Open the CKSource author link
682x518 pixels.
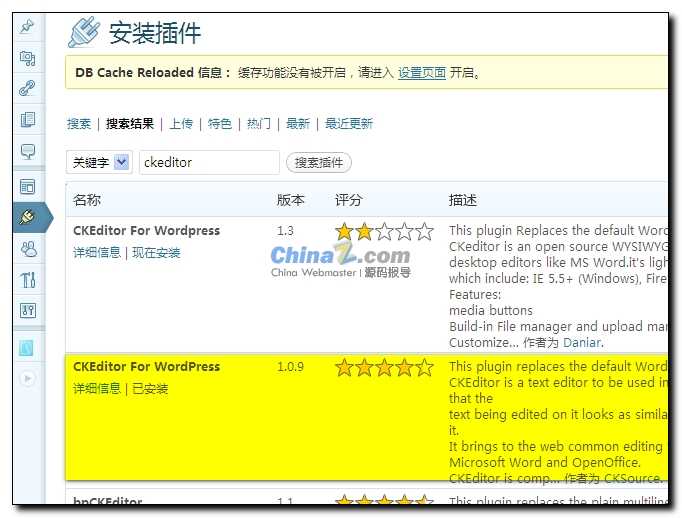point(632,478)
